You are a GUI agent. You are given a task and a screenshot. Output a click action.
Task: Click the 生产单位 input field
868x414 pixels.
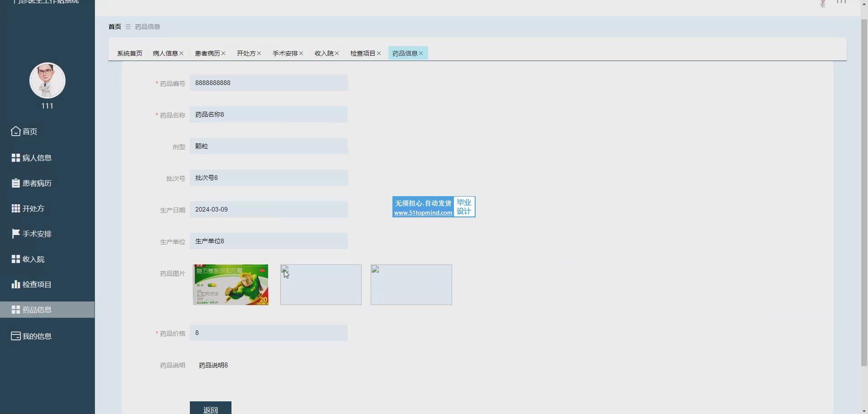point(269,241)
